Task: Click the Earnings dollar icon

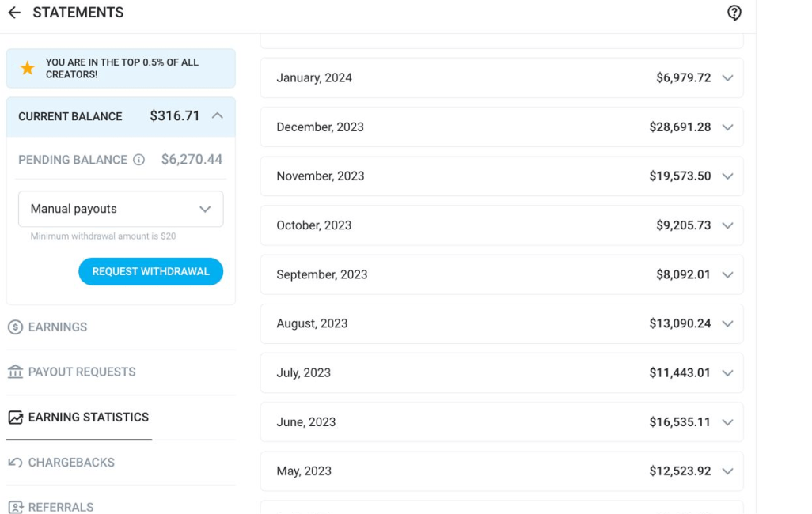Action: point(16,327)
